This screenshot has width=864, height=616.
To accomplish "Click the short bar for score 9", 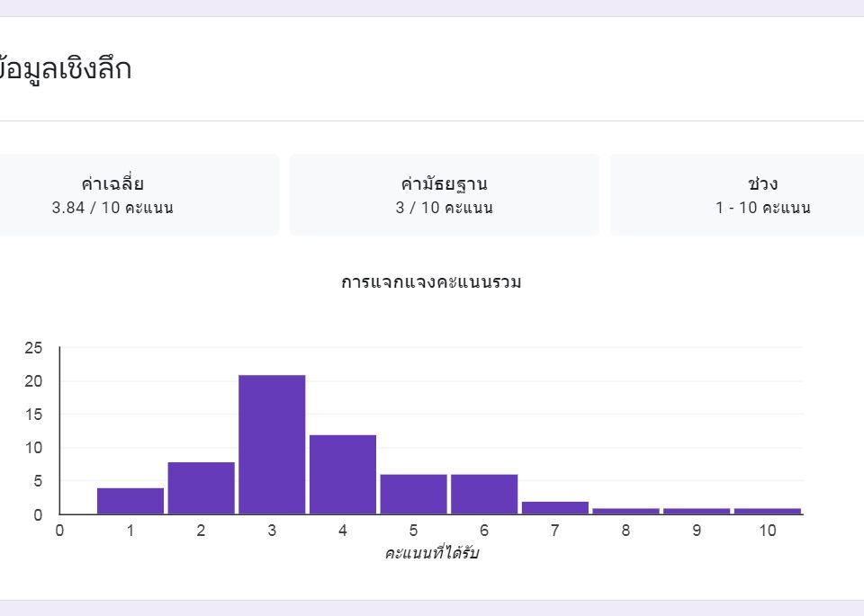I will (x=697, y=512).
